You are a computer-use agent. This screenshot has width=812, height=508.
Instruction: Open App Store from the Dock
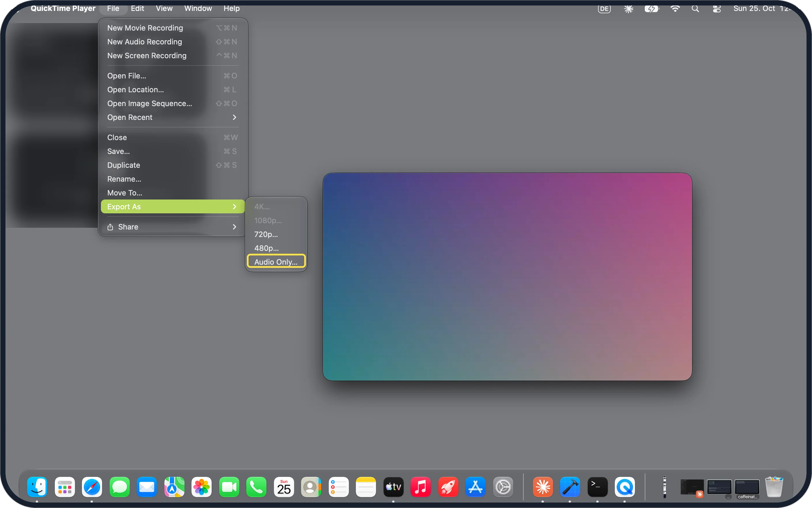[x=475, y=486]
